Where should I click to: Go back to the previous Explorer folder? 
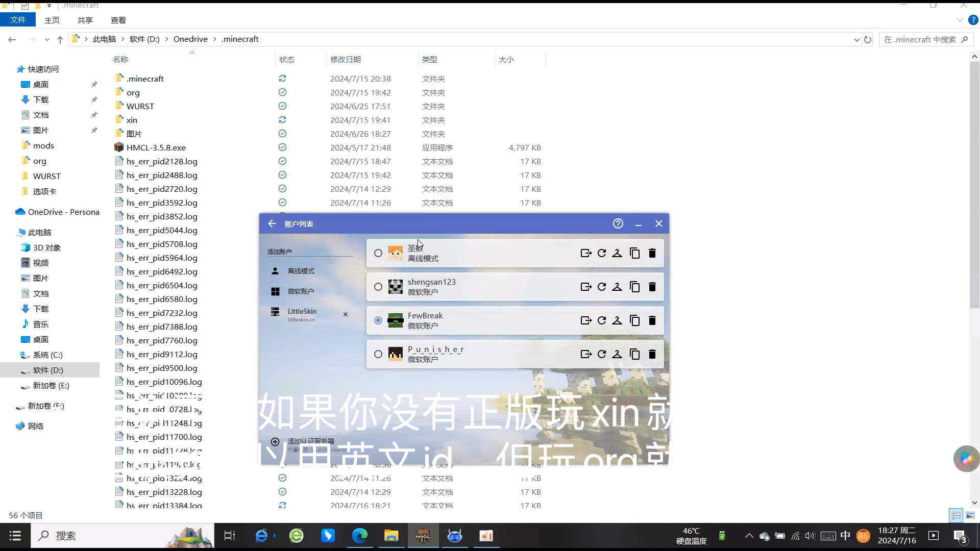pyautogui.click(x=12, y=39)
